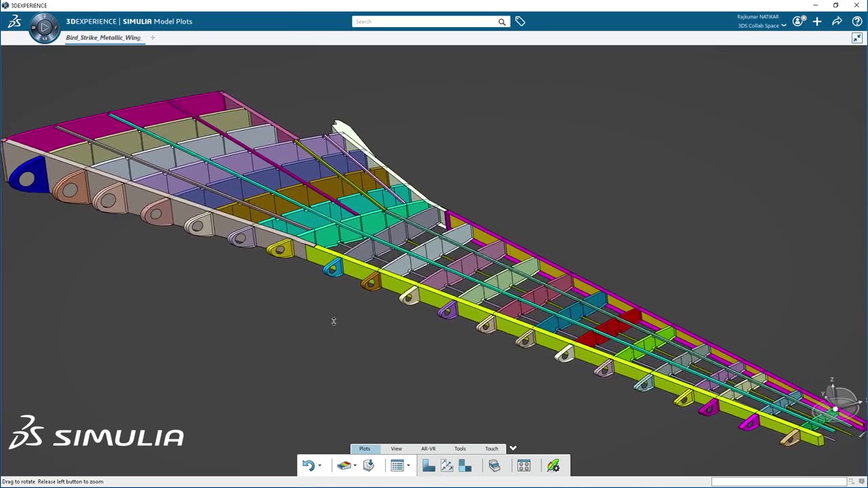Select the AR-VR tab
868x488 pixels.
click(x=428, y=449)
